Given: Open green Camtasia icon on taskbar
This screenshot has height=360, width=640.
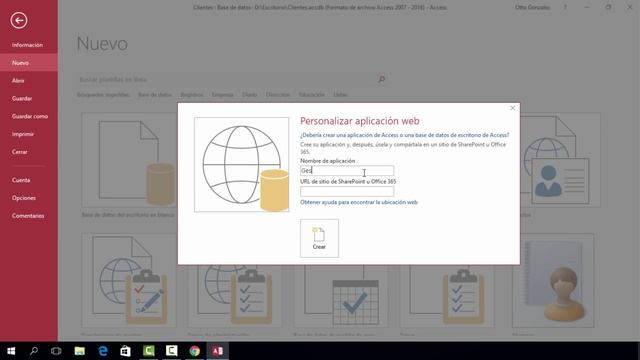Looking at the screenshot, I should click(149, 351).
